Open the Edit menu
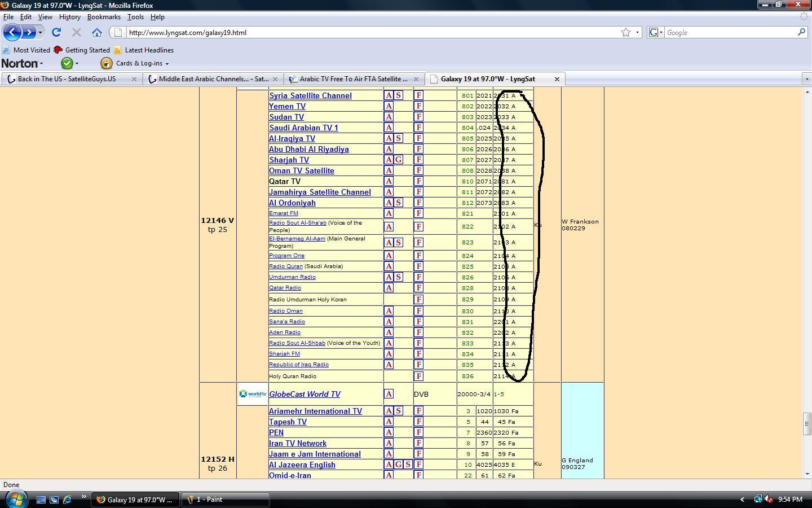This screenshot has width=812, height=508. click(26, 17)
